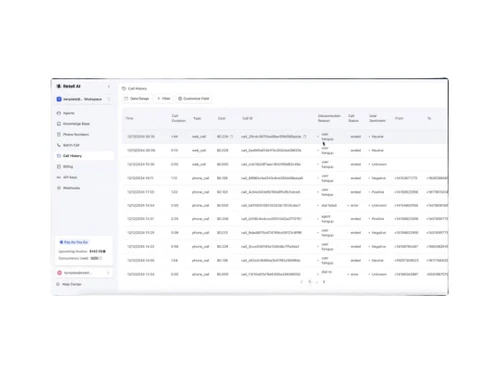Screen dimensions: 500x375
Task: Click the API Keys key icon
Action: [x=59, y=177]
